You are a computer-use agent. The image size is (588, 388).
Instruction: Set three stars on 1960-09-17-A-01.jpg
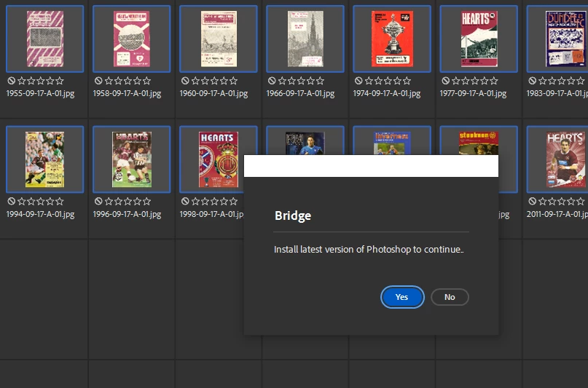pos(214,81)
